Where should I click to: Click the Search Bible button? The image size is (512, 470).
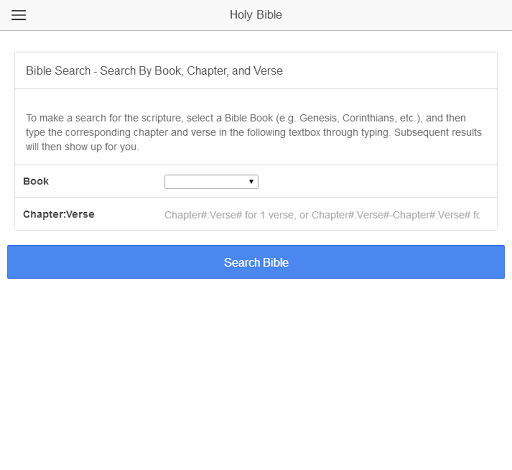tap(256, 262)
